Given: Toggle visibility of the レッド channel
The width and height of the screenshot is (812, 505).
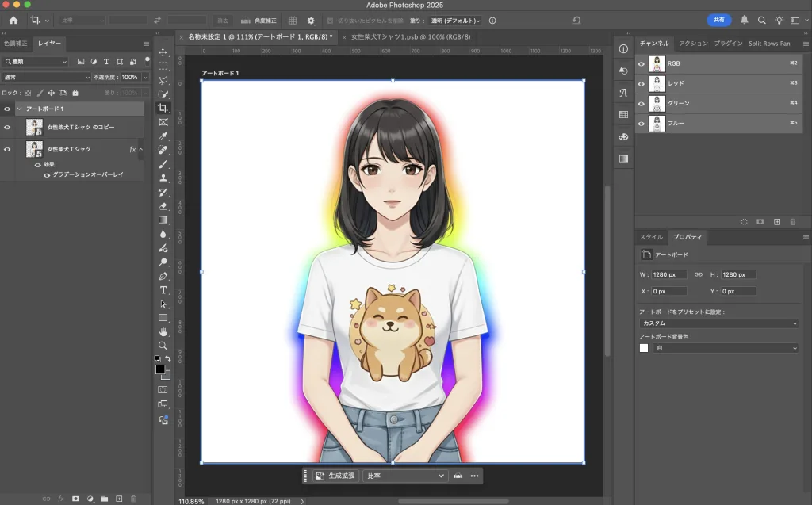Looking at the screenshot, I should 642,83.
